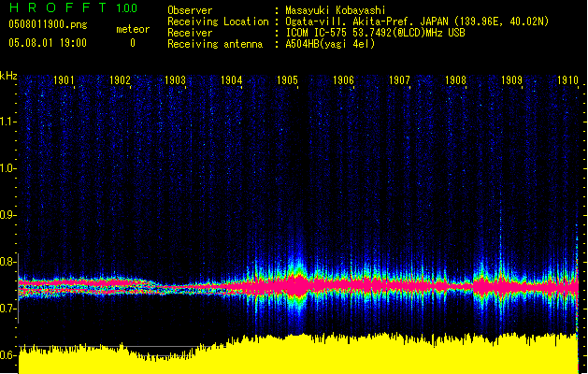The width and height of the screenshot is (588, 374).
Task: Click the 1909 time marker
Action: (x=511, y=80)
